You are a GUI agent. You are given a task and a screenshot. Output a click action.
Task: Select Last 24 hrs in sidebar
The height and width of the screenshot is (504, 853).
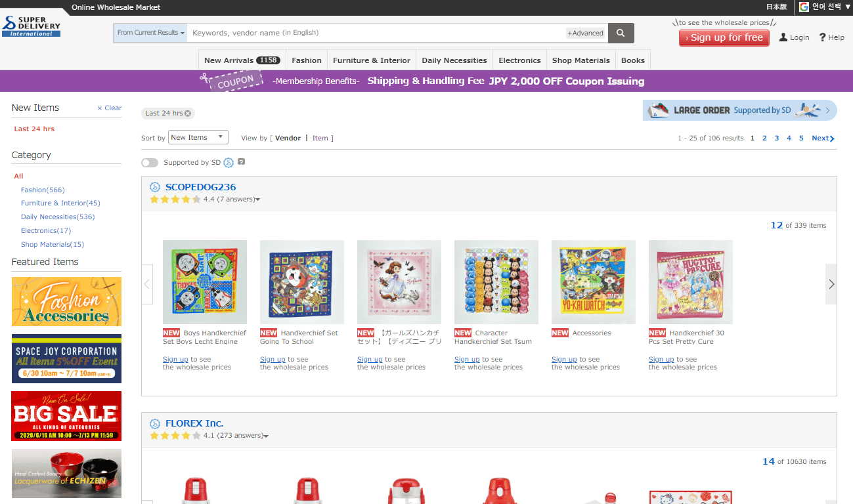(34, 129)
